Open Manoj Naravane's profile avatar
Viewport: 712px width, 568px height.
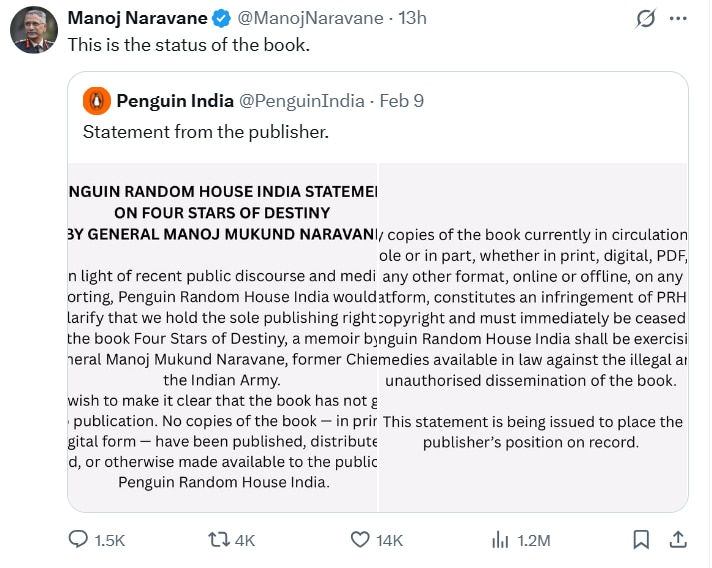click(34, 30)
